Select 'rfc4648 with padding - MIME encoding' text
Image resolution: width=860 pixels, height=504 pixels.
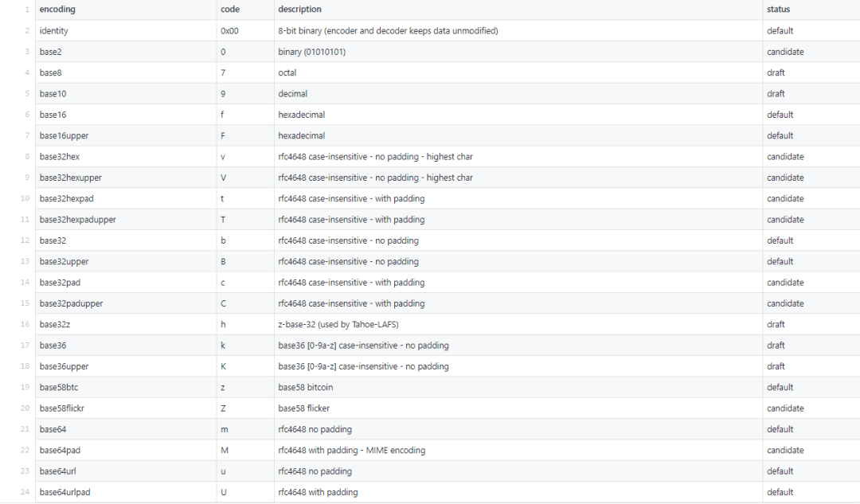pos(352,450)
